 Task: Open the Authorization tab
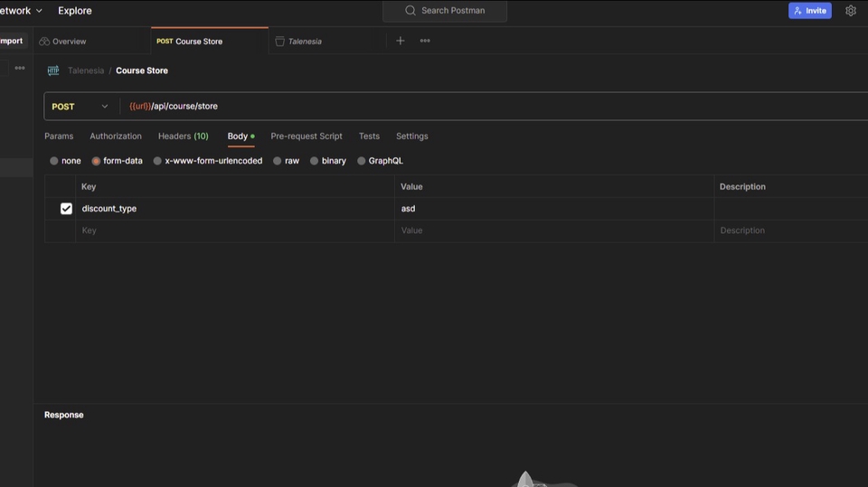[116, 136]
